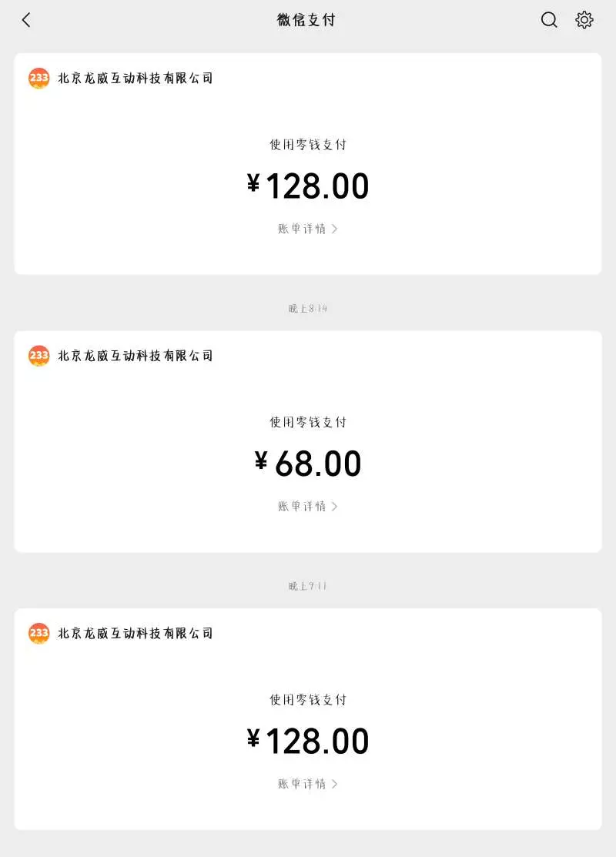Click the chevron beside 账单详情 under ¥68.00

coord(334,506)
